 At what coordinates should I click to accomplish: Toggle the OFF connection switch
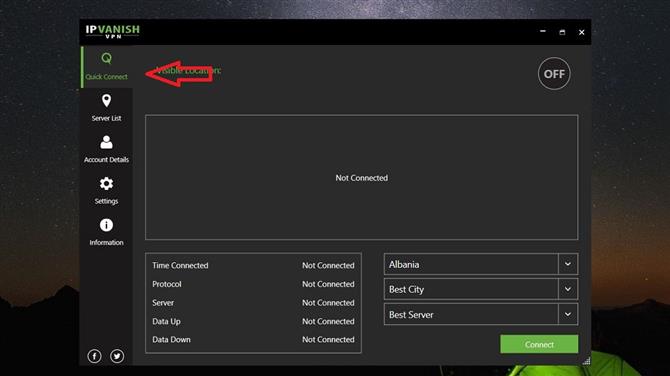[554, 73]
